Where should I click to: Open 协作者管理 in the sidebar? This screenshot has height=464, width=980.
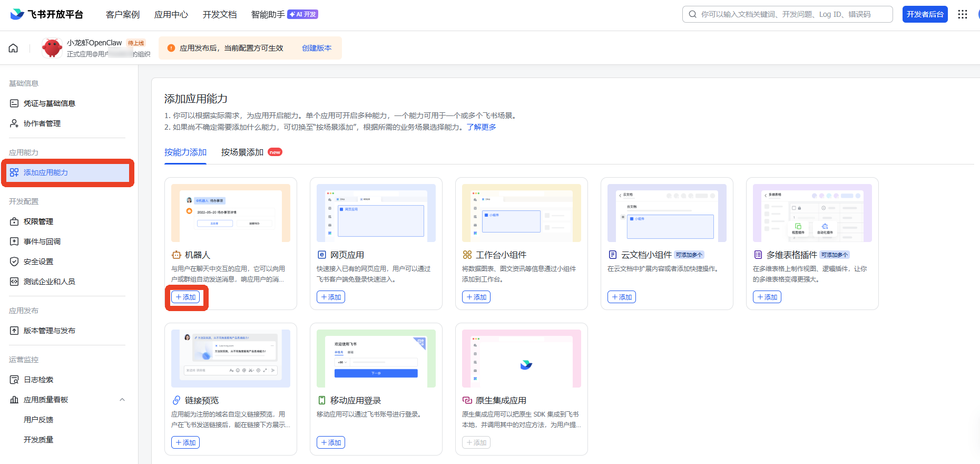(x=42, y=123)
